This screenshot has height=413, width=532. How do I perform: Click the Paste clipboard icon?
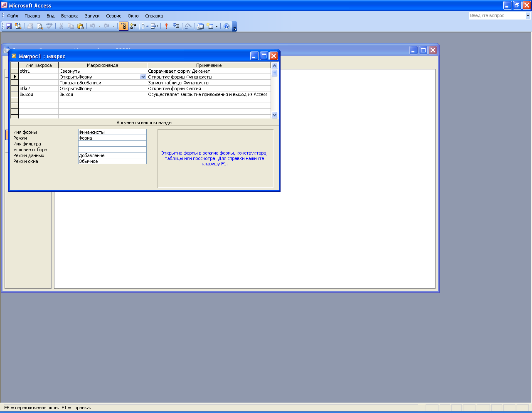click(81, 26)
